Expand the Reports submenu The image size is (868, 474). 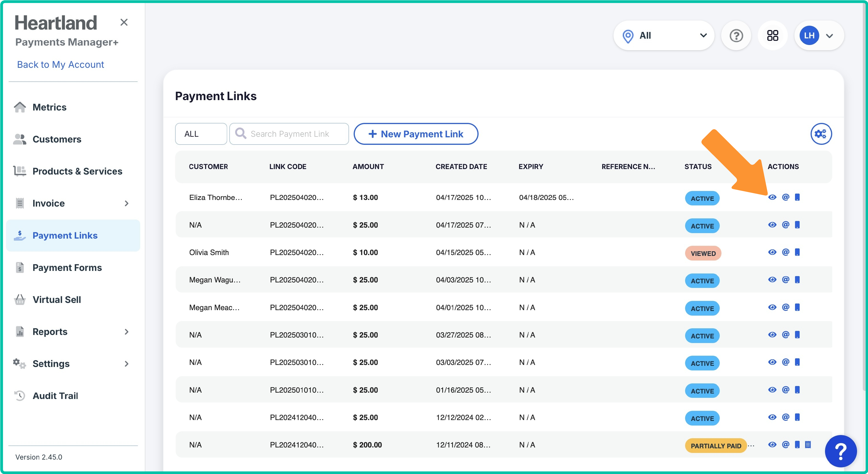coord(126,331)
